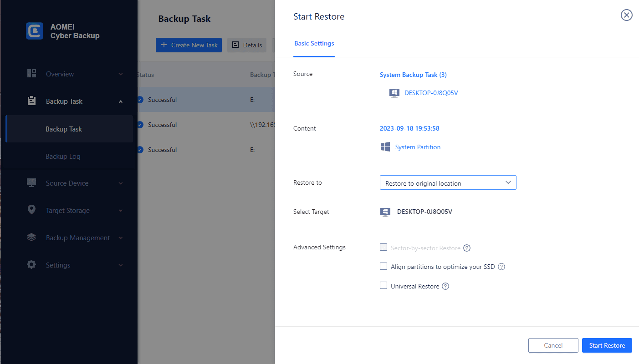Click the Cancel button
Screen dimensions: 639x364
click(x=553, y=345)
